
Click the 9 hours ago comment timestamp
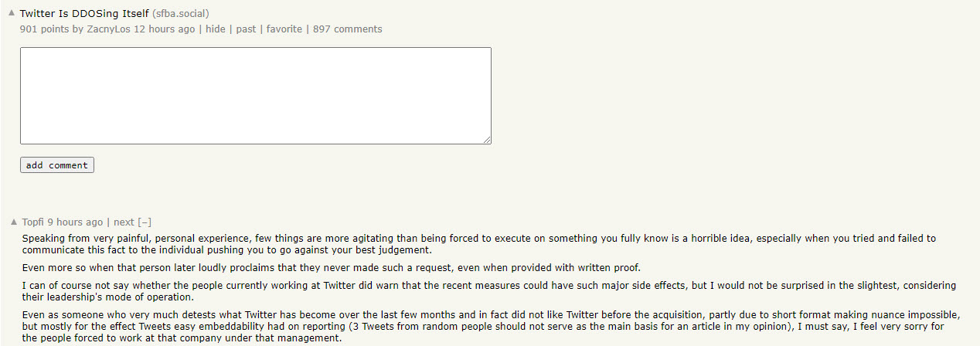tap(75, 222)
